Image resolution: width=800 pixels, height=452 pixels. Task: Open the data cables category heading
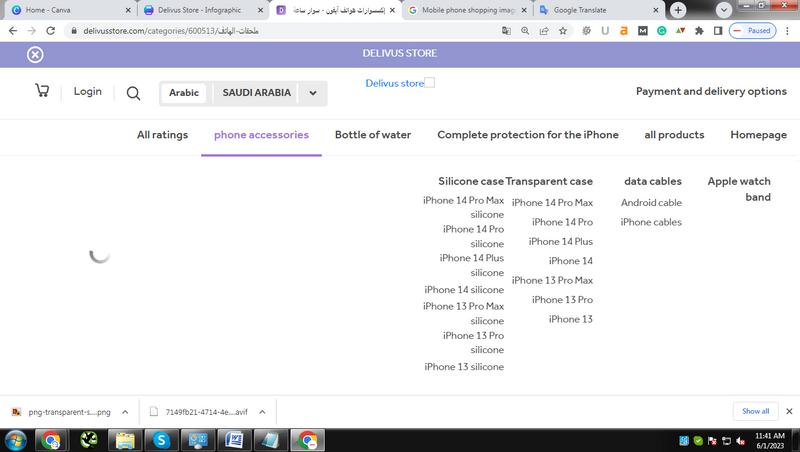pos(653,181)
